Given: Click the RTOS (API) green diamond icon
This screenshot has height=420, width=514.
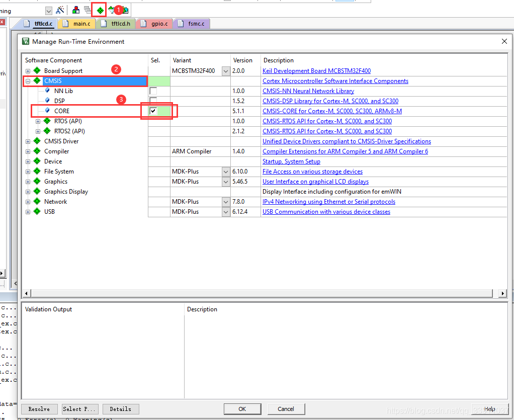Looking at the screenshot, I should pyautogui.click(x=47, y=121).
